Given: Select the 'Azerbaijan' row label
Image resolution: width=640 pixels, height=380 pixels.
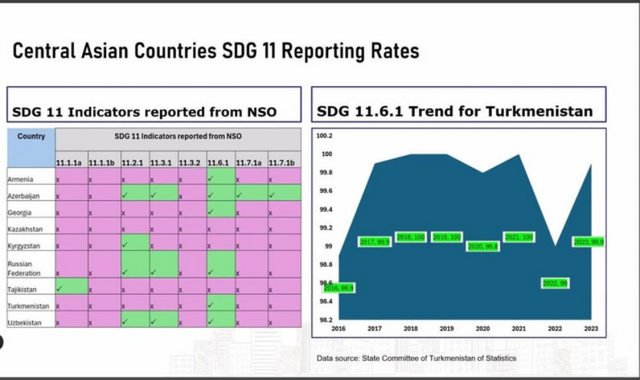Looking at the screenshot, I should 24,196.
